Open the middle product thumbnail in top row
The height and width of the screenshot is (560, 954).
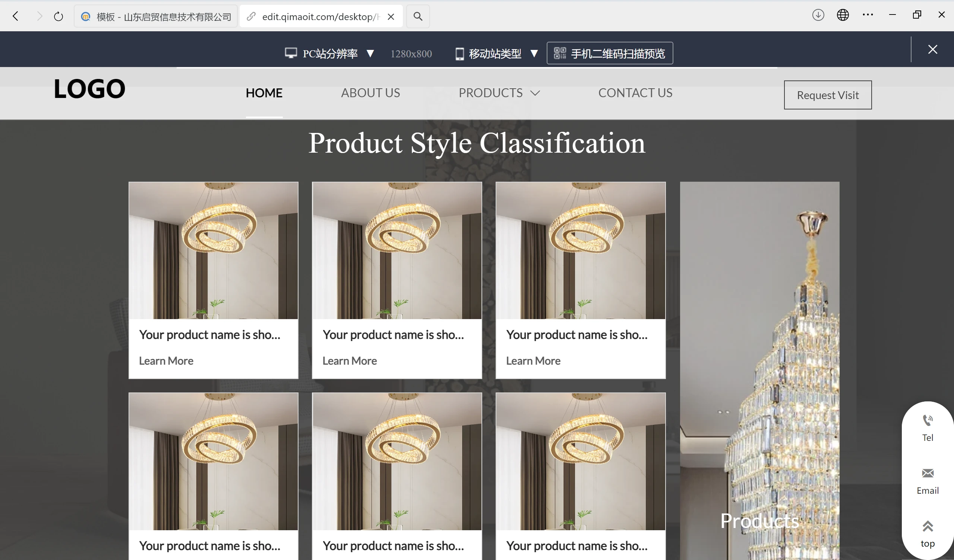(397, 251)
